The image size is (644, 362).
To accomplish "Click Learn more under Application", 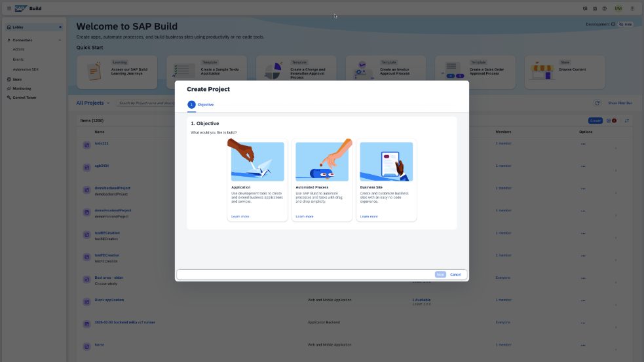I will pyautogui.click(x=240, y=216).
